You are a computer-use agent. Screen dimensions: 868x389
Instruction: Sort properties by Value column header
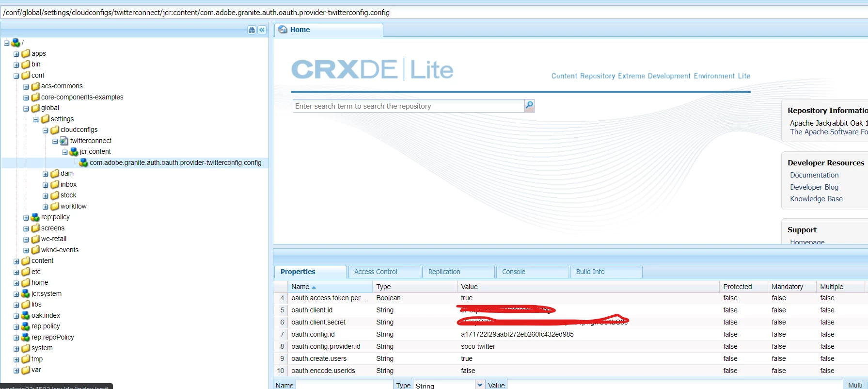tap(588, 287)
